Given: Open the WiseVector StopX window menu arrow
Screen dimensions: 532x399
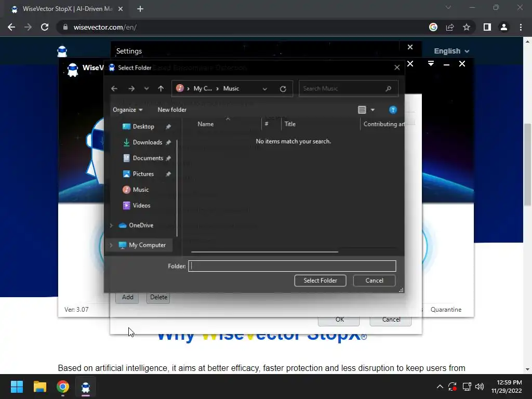Looking at the screenshot, I should click(x=431, y=63).
